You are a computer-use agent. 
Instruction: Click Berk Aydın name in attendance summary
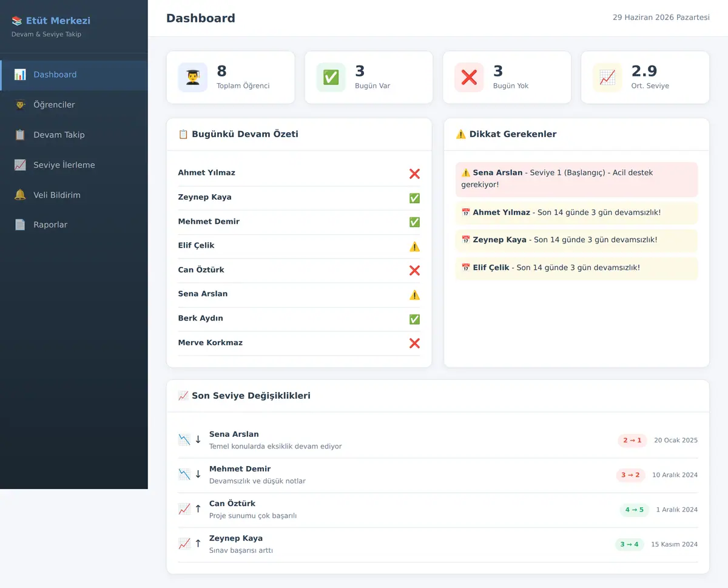pos(200,319)
